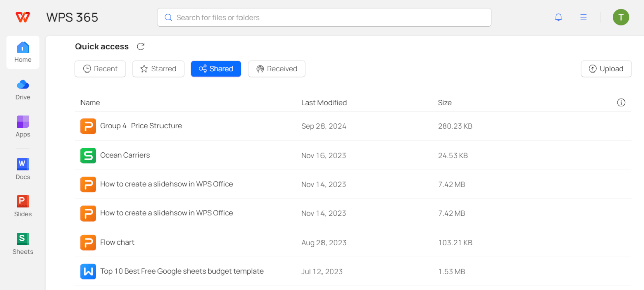Screen dimensions: 644x290
Task: Sort by Last Modified column header
Action: coord(324,103)
